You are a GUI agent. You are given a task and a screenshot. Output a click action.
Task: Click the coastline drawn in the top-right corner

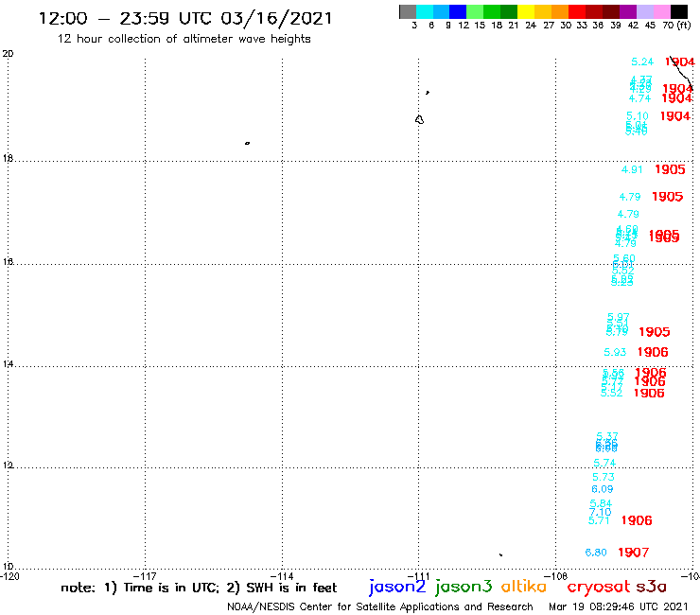[682, 73]
